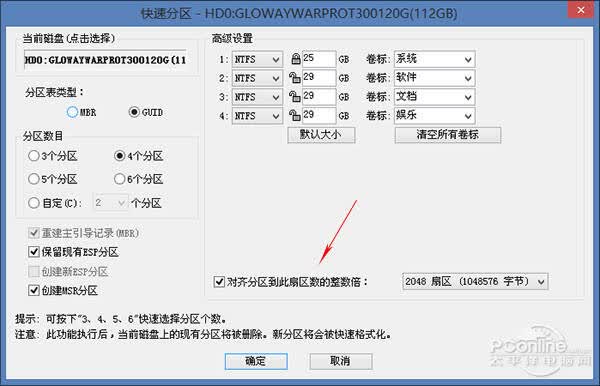This screenshot has height=386, width=600.
Task: Toggle the unlock icon beside partition 4 size
Action: coord(295,115)
